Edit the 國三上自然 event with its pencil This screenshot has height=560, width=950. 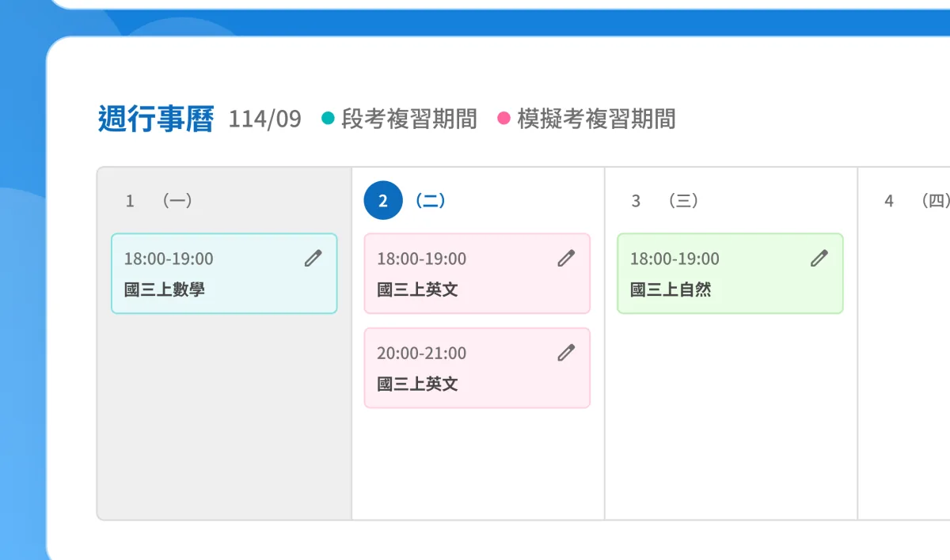(819, 258)
